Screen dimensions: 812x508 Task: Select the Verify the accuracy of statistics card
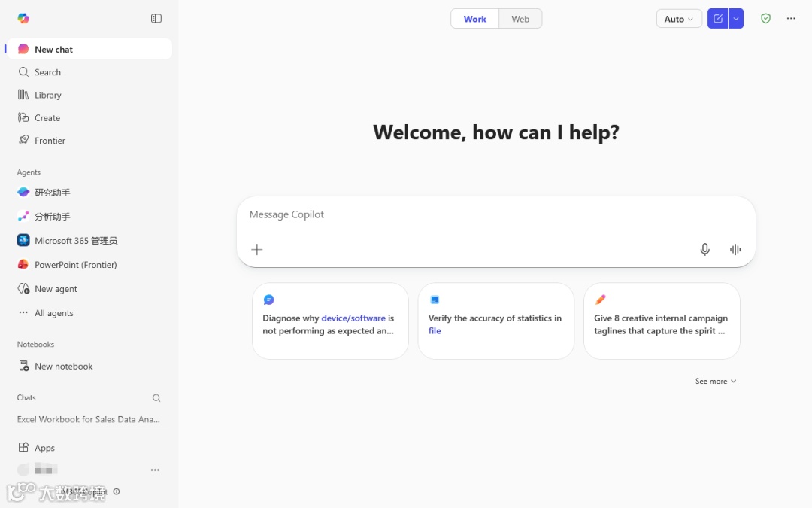(496, 321)
